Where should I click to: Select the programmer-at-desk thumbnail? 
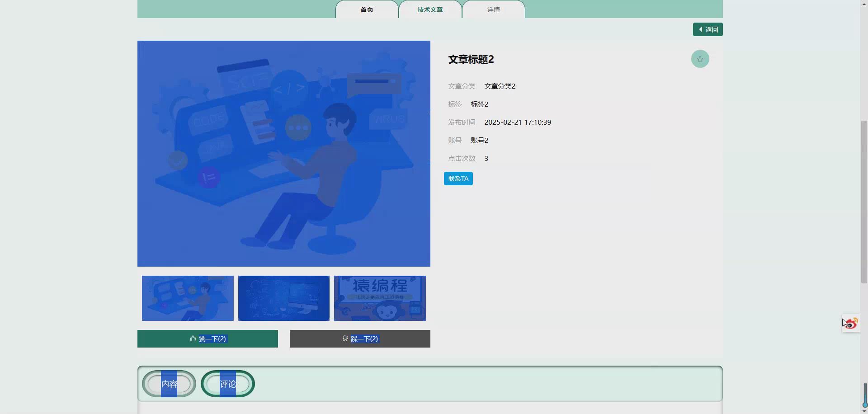(x=188, y=298)
